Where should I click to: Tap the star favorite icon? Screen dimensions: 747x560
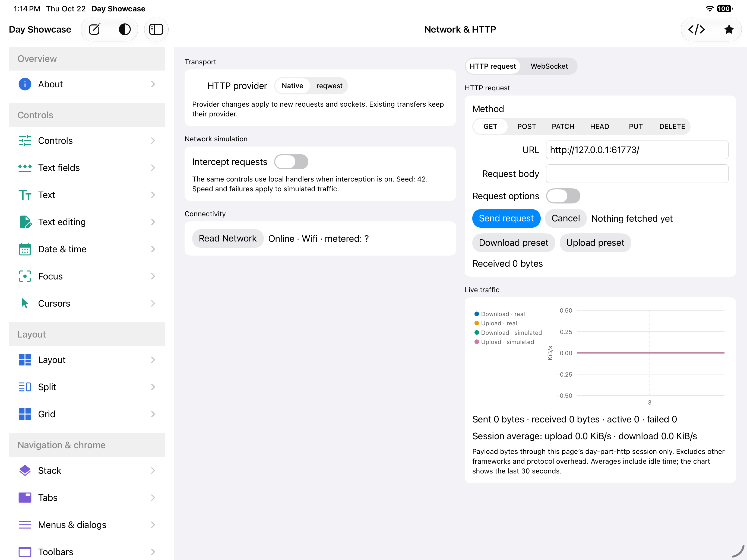click(729, 29)
